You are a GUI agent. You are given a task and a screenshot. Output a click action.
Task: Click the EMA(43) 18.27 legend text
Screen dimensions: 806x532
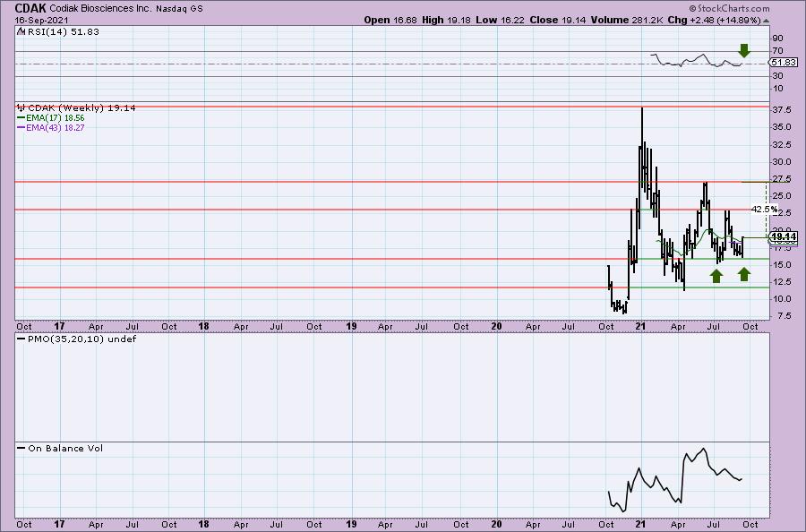coord(55,127)
